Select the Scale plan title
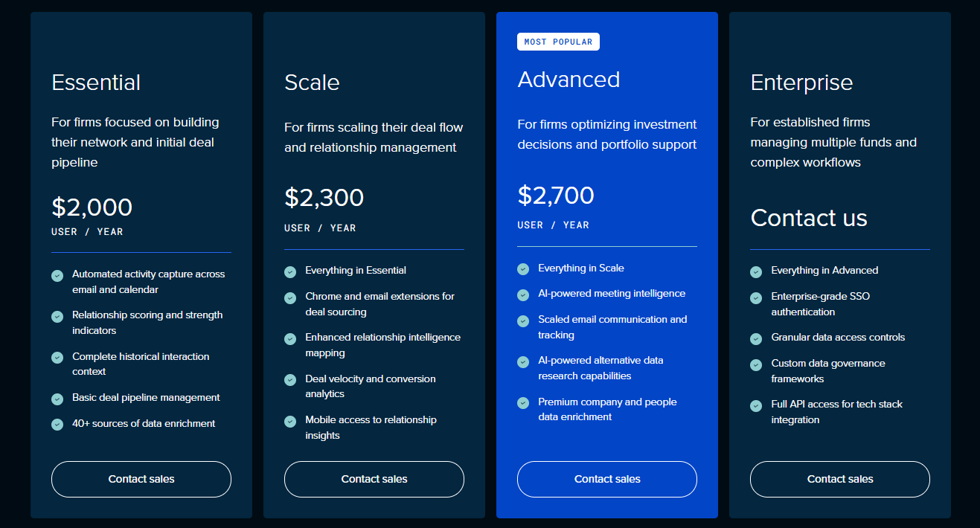The height and width of the screenshot is (528, 980). [x=312, y=82]
